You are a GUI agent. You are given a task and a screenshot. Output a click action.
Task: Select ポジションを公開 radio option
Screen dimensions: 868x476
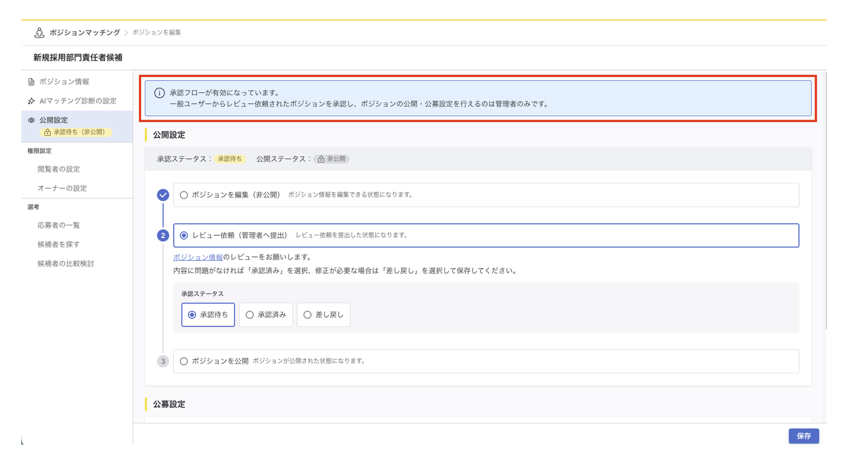click(184, 361)
